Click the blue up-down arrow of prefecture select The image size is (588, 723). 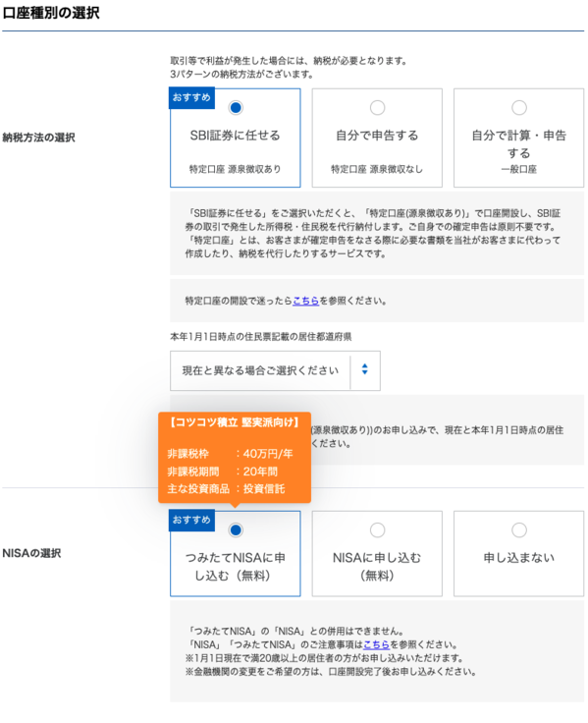pyautogui.click(x=364, y=369)
